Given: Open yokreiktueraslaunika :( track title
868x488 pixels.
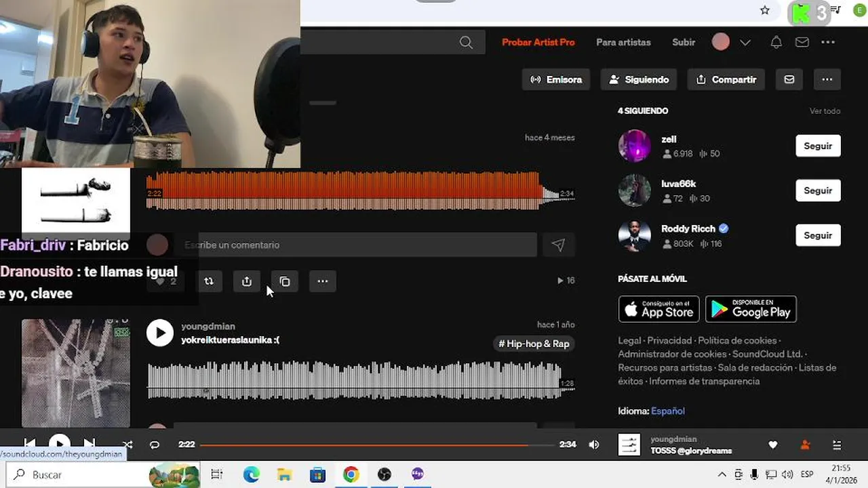Looking at the screenshot, I should (x=231, y=340).
